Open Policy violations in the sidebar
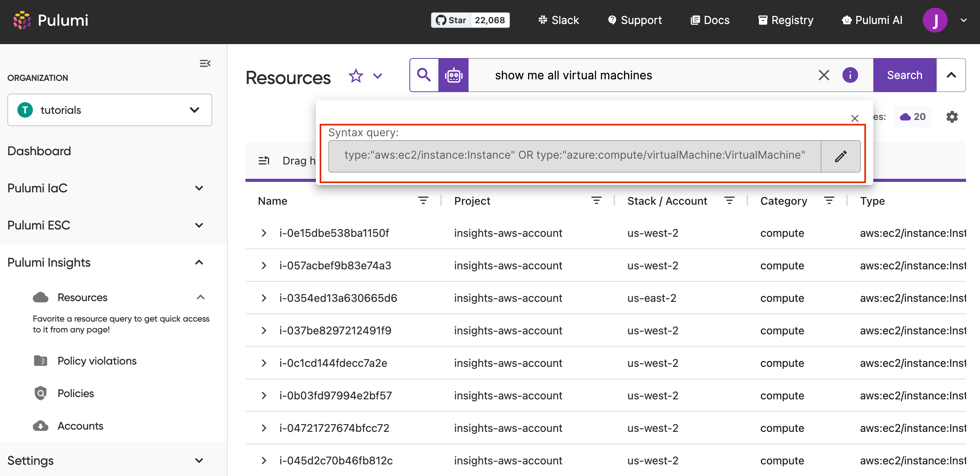The image size is (980, 476). pyautogui.click(x=97, y=361)
